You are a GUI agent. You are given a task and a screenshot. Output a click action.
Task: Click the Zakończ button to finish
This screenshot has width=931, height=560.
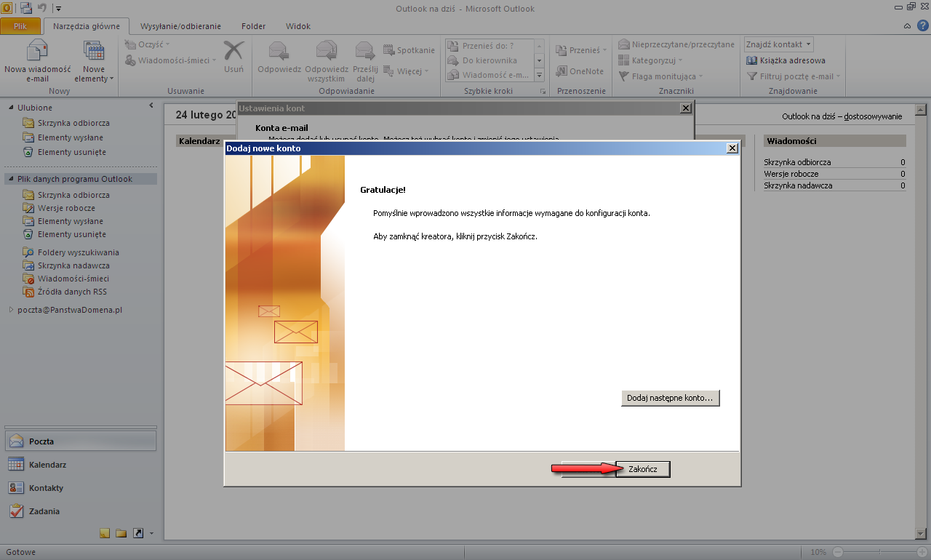[x=643, y=469]
